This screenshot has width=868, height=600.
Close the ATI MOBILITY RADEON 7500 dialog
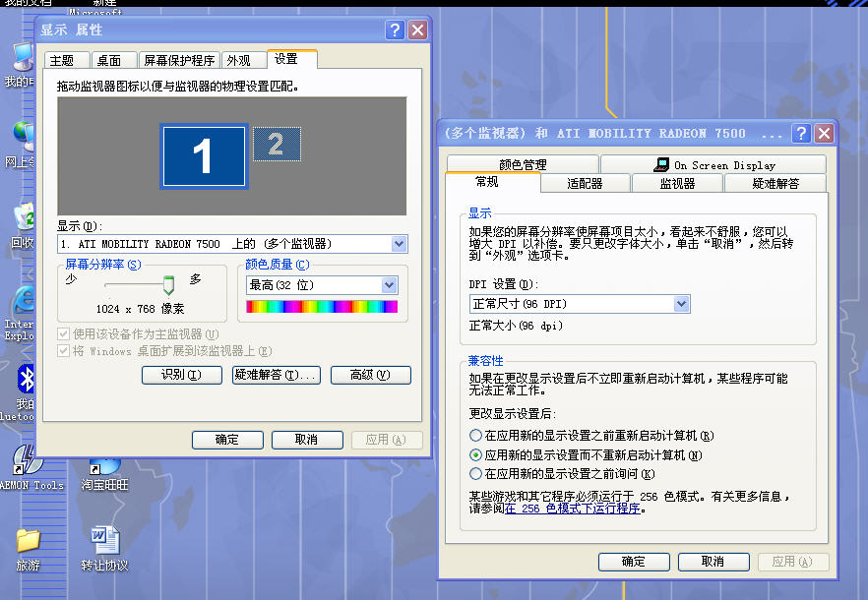click(x=825, y=134)
